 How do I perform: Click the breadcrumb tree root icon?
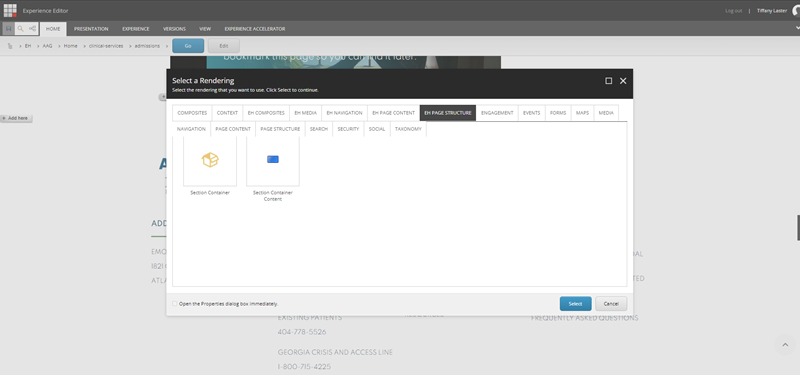[x=10, y=46]
